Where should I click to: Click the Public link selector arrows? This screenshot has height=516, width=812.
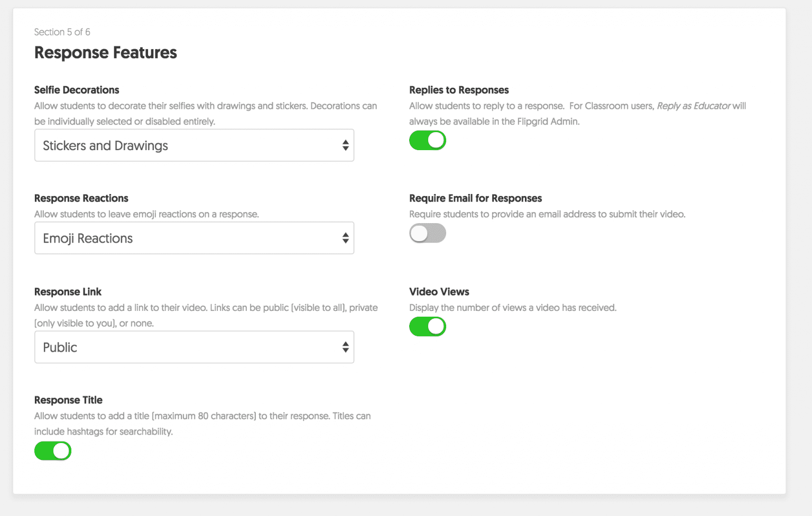point(345,347)
